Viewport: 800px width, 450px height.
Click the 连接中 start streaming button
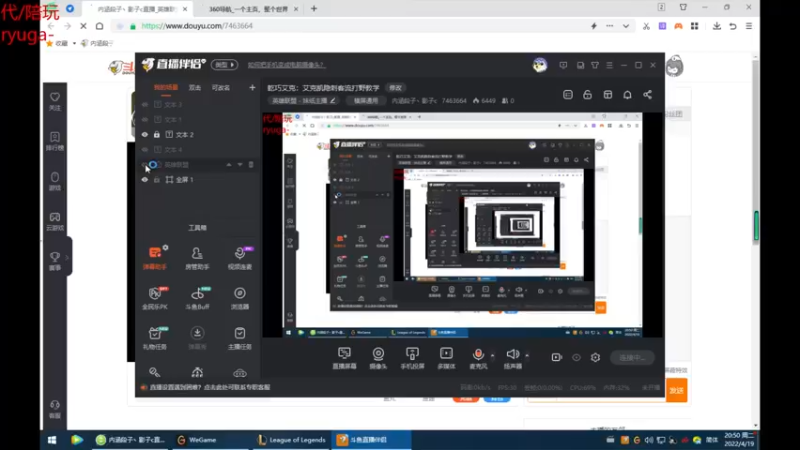tap(632, 358)
